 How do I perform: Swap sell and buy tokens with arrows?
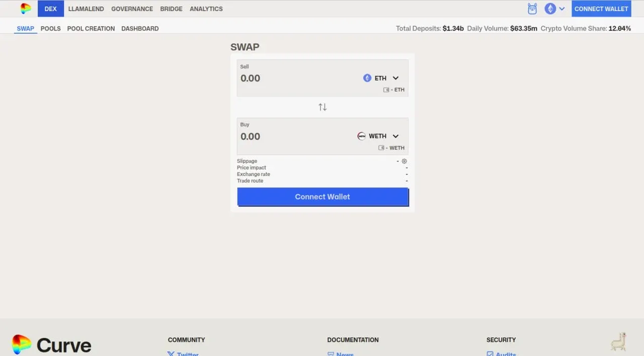pyautogui.click(x=323, y=107)
